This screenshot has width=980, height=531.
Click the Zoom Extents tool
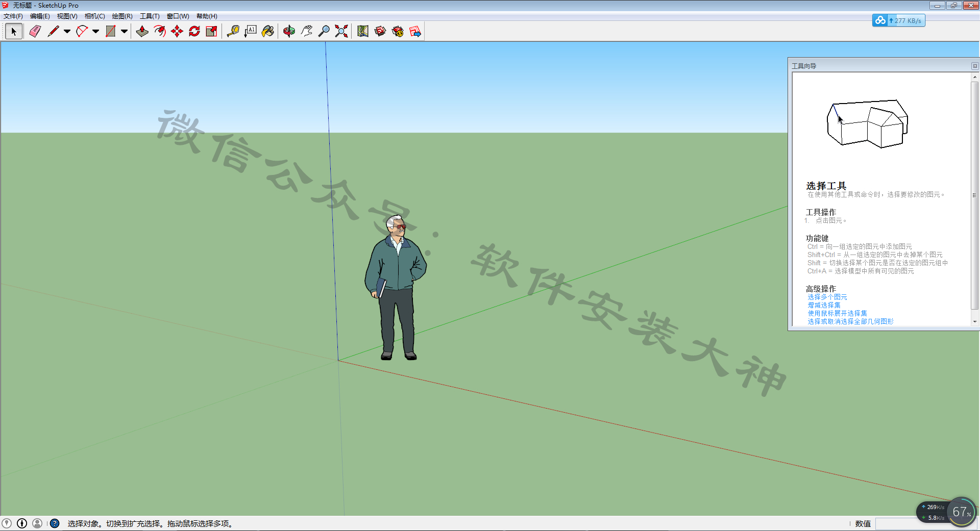coord(341,32)
